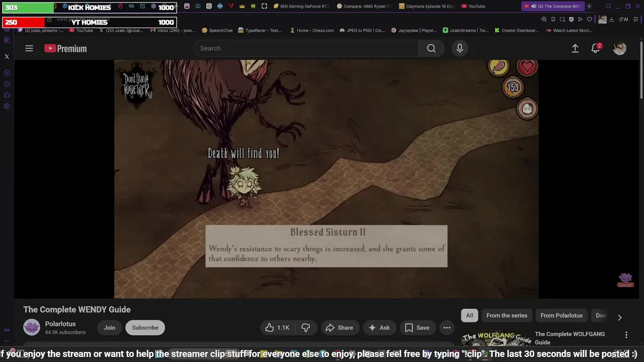Add page to bookmarks with heart icon
The image size is (644, 362).
coord(589,19)
